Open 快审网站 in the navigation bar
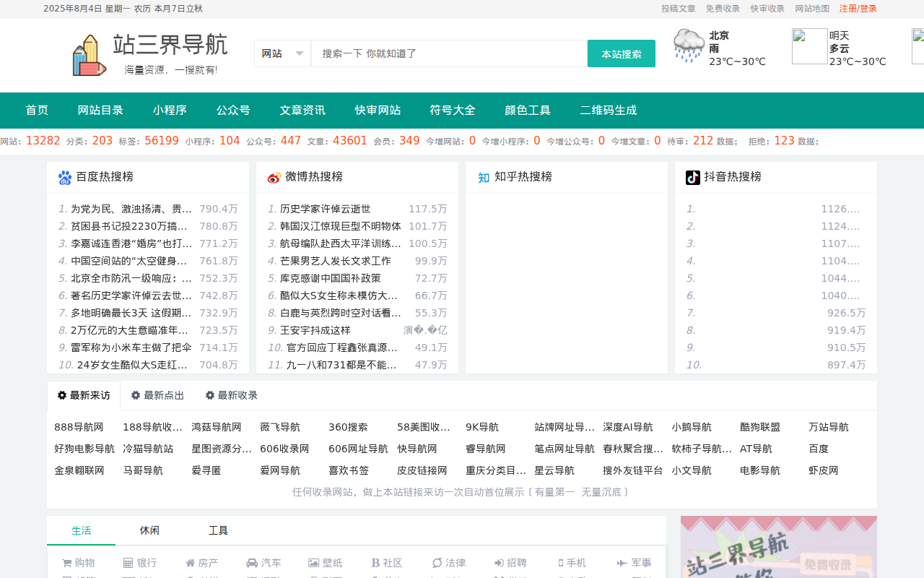 [378, 111]
